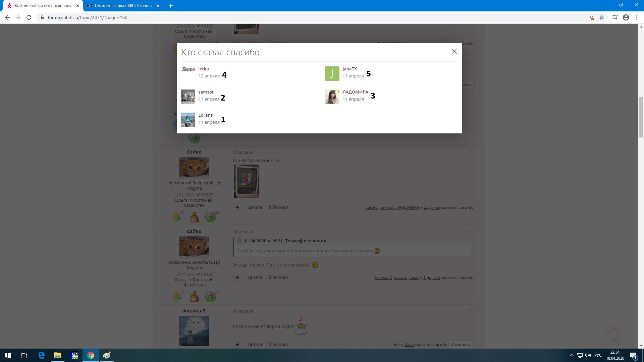
Task: Open Lorans user profile link
Action: 205,115
